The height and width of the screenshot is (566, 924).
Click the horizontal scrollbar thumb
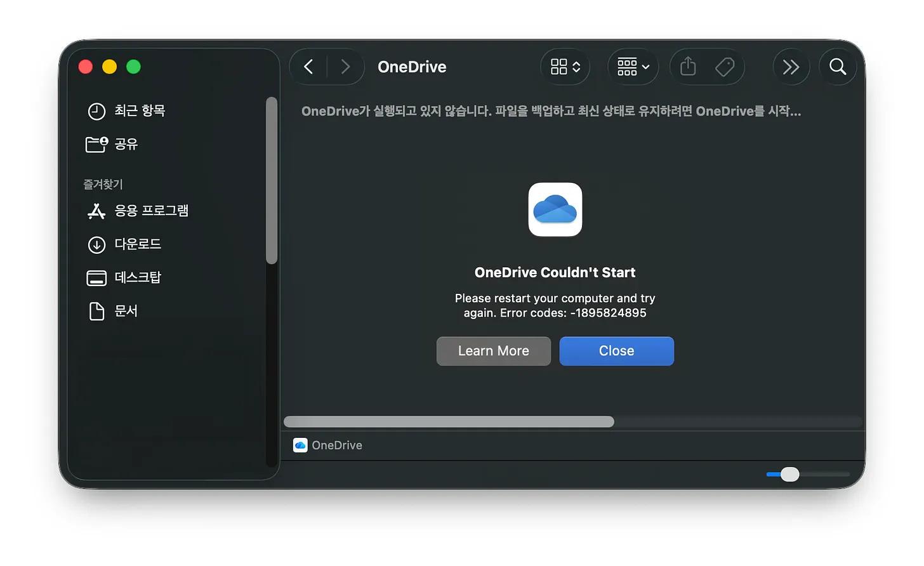[449, 422]
